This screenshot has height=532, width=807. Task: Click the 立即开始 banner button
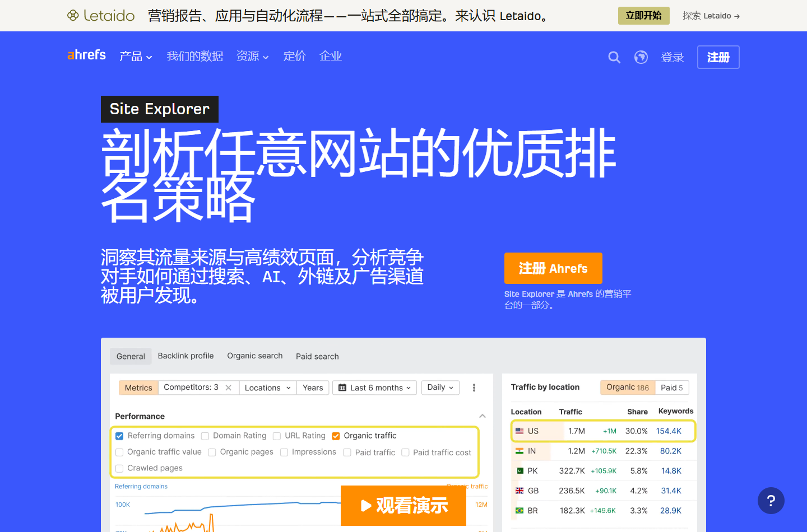(644, 16)
